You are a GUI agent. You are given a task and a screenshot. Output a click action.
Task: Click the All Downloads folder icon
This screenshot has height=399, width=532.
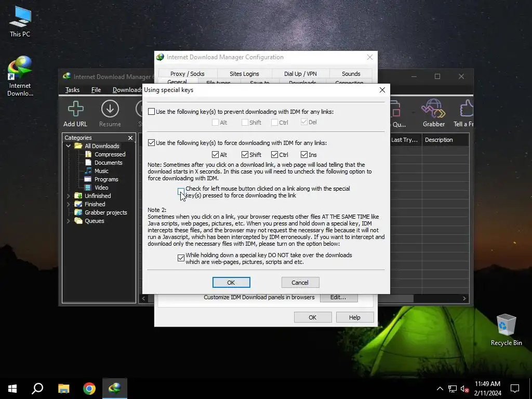click(x=78, y=146)
